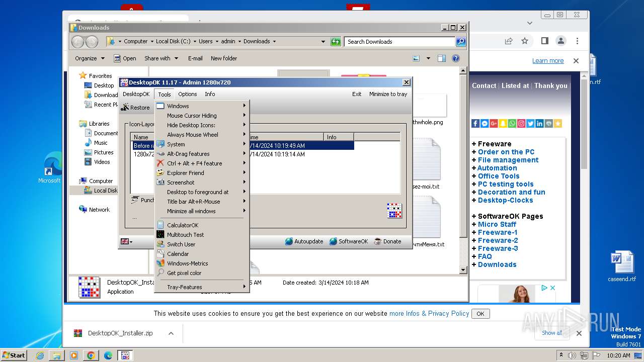Viewport: 644px width, 362px height.
Task: Click WhatsApp share icon on webpage
Action: click(x=512, y=123)
